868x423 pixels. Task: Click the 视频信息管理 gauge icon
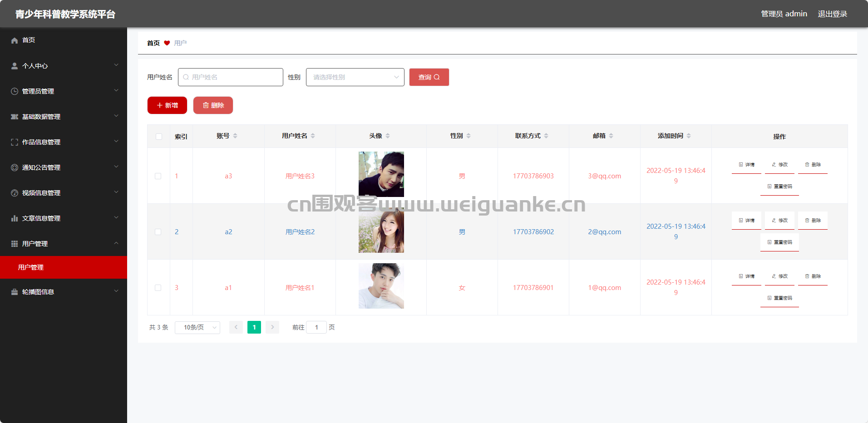pos(15,193)
